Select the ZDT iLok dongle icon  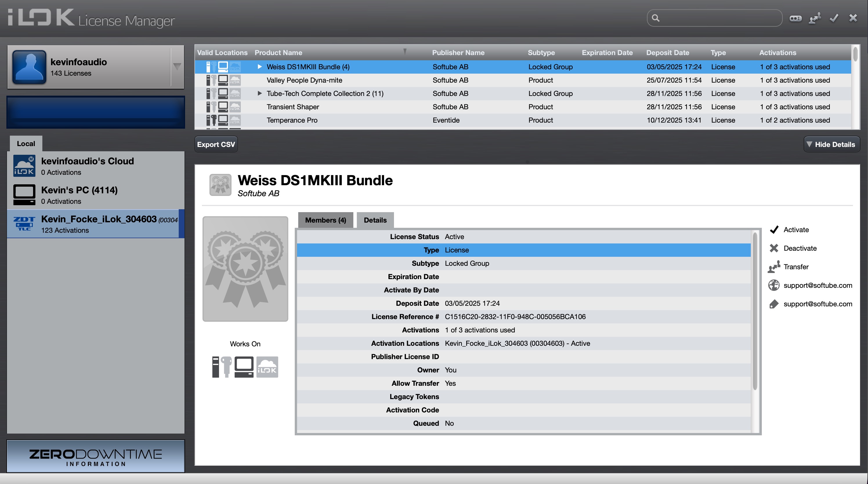click(x=24, y=224)
